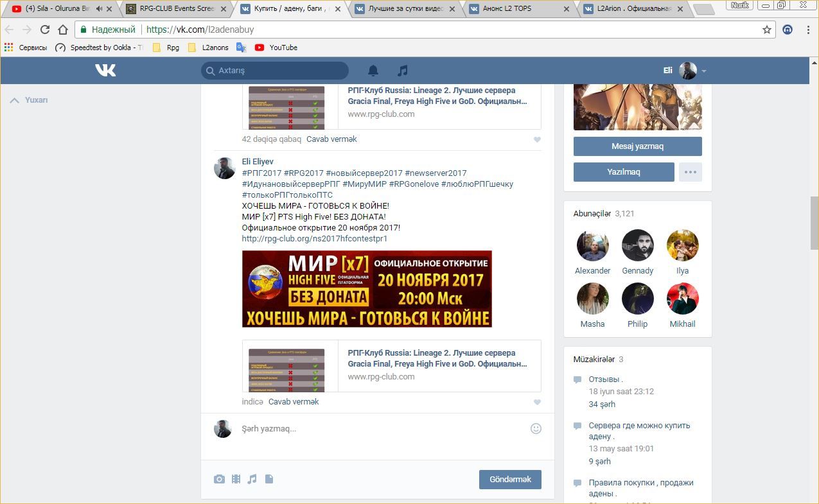Switch to the Лучшие за сутки видео tab

(x=407, y=9)
